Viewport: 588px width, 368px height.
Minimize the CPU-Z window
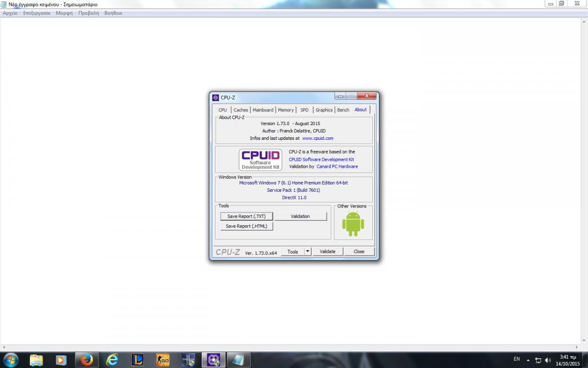pos(340,96)
